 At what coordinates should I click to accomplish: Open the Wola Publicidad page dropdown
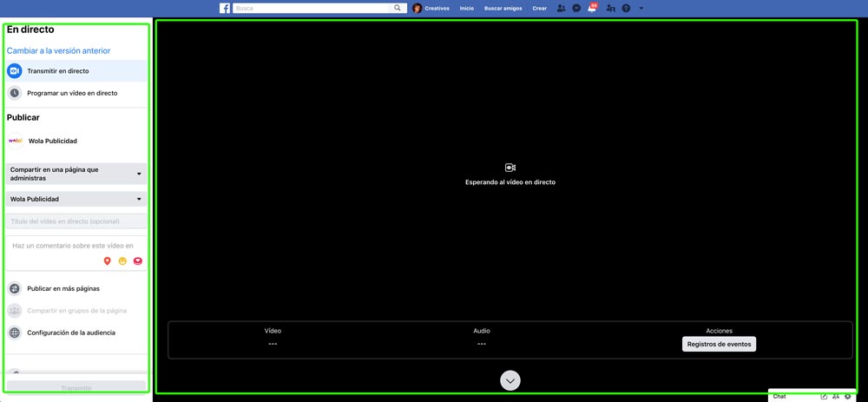(76, 199)
